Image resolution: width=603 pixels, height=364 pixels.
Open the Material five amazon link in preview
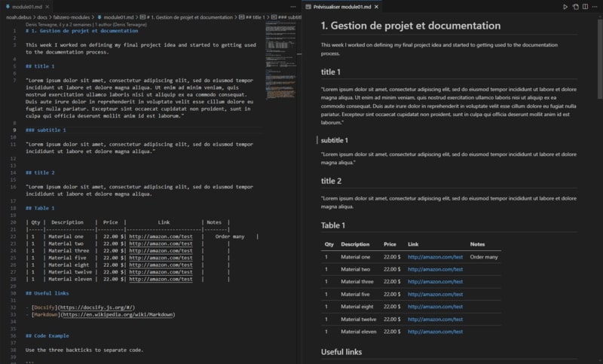[x=435, y=295]
